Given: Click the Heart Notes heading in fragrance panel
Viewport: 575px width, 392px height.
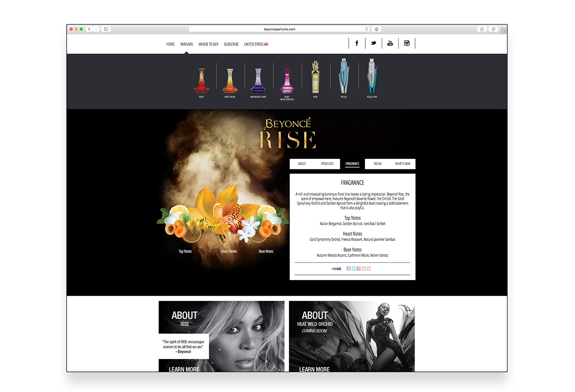Looking at the screenshot, I should point(352,234).
